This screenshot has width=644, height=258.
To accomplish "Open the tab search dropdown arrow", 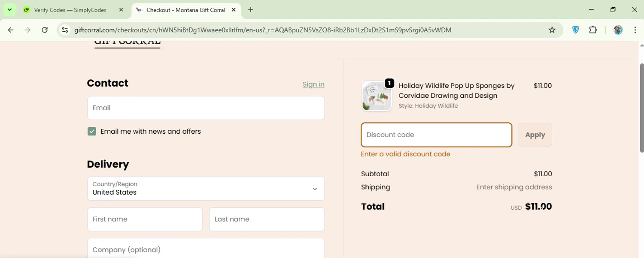I will pos(9,10).
